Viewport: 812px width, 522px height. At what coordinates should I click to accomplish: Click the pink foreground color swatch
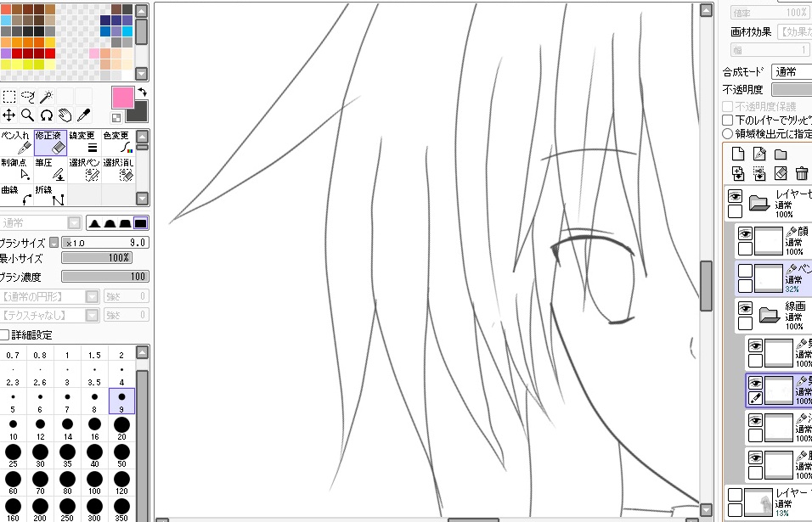click(122, 98)
